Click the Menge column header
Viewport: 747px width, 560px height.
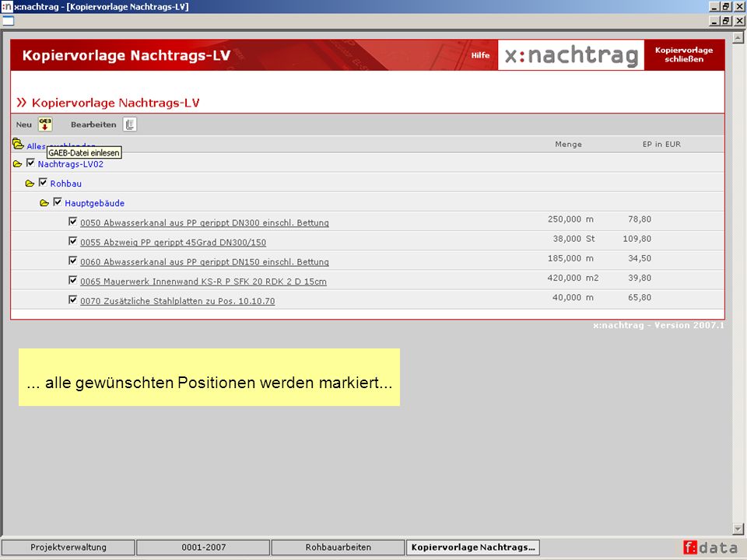[568, 145]
